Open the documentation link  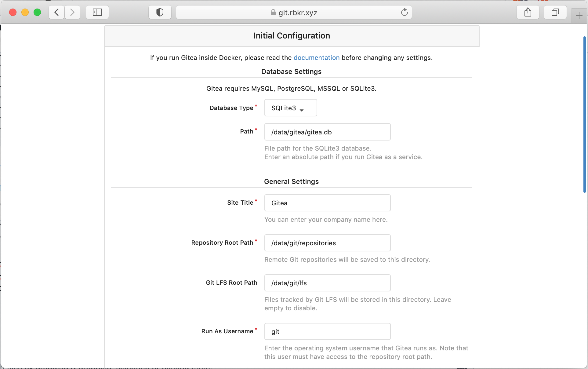317,58
